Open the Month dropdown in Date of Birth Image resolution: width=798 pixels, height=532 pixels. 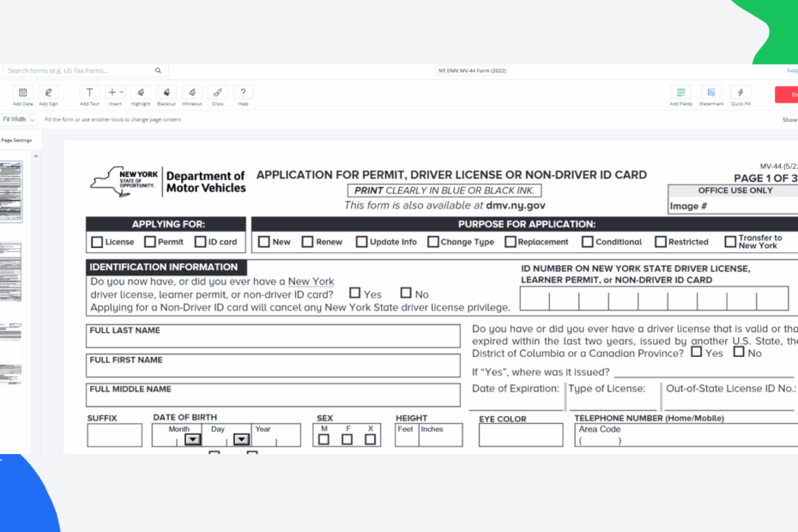(x=192, y=439)
